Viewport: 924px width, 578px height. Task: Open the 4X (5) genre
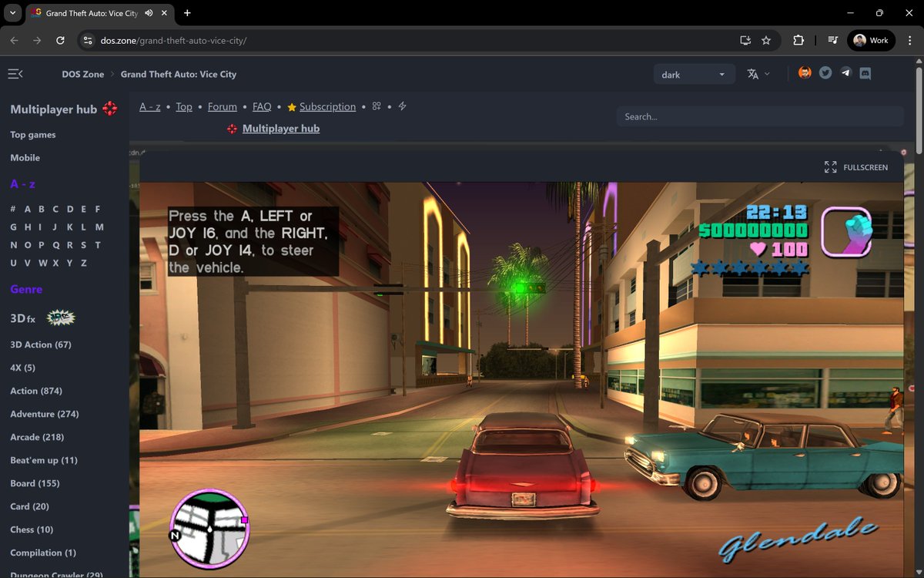coord(22,368)
